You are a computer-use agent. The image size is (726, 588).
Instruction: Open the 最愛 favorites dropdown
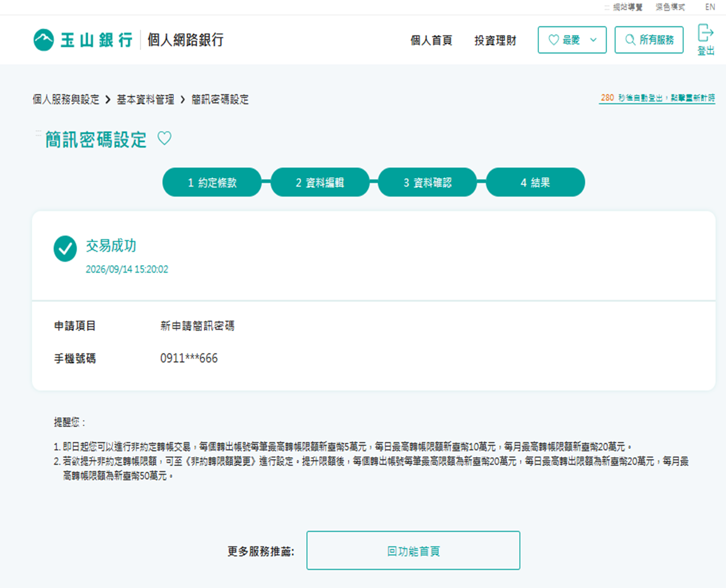[572, 40]
